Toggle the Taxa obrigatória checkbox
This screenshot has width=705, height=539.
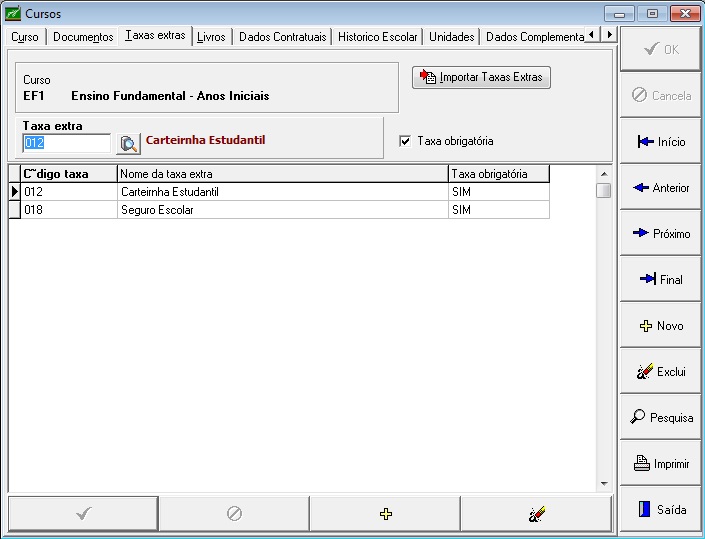click(405, 141)
